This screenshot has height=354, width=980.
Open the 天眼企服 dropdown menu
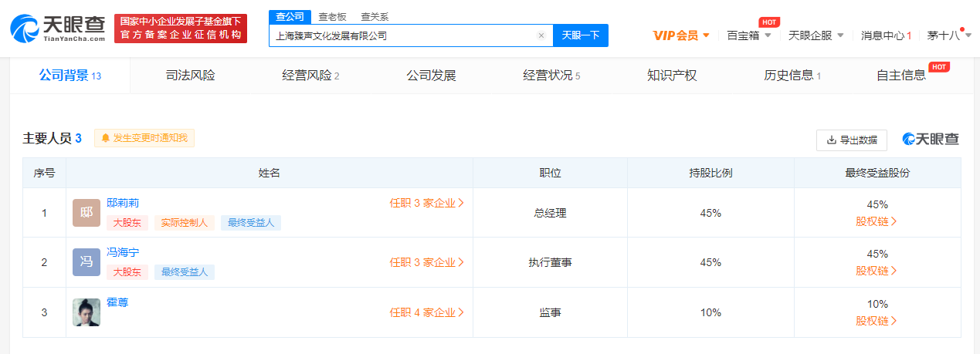[x=816, y=35]
